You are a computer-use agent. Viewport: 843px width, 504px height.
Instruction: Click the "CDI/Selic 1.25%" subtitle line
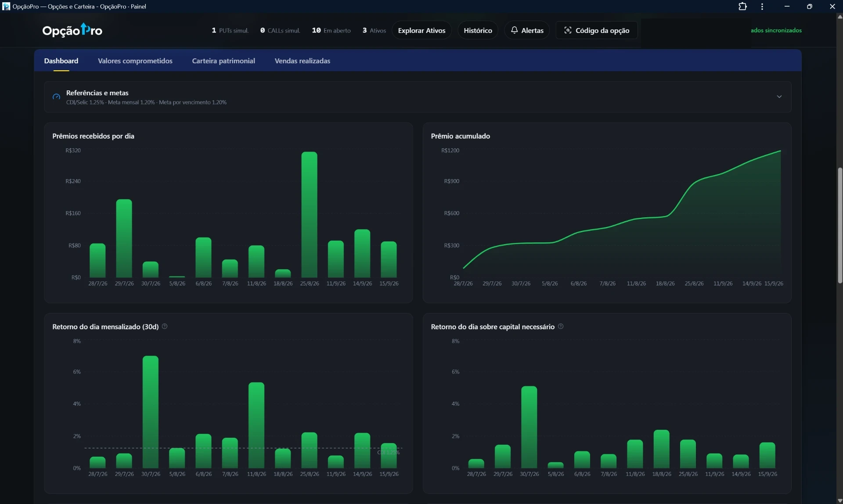coord(146,102)
